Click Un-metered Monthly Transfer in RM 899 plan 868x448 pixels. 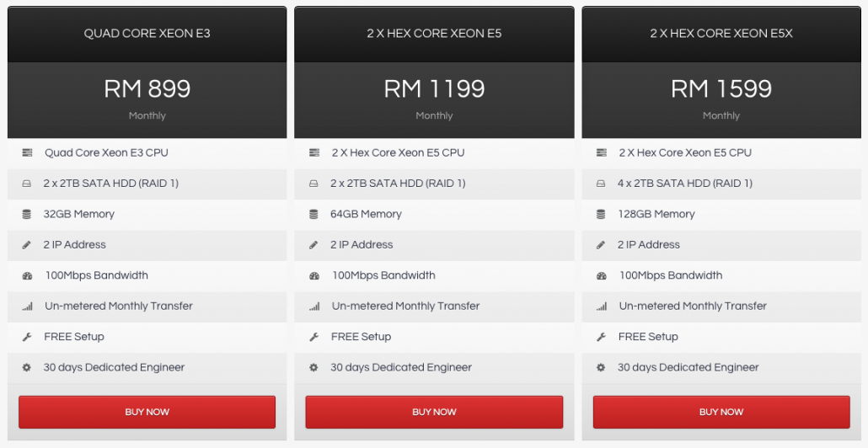tap(119, 306)
